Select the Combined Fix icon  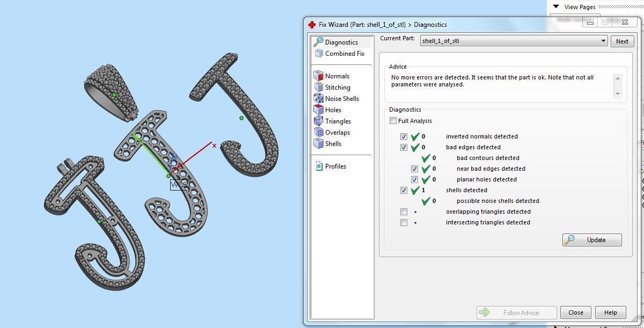tap(319, 53)
